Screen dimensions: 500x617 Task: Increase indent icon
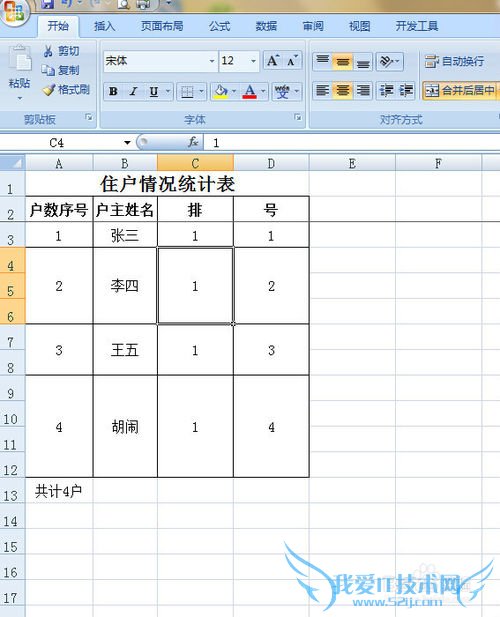point(406,91)
